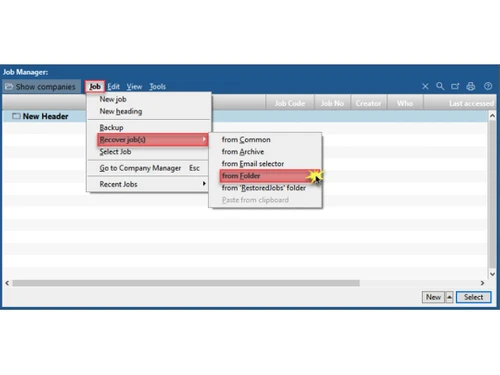Sort by Job Code column header

290,103
